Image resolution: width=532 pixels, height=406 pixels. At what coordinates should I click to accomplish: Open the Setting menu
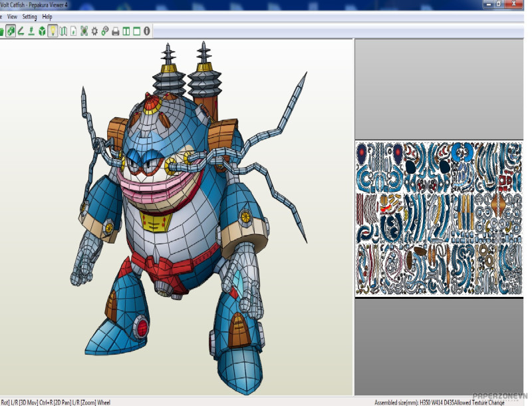[30, 16]
